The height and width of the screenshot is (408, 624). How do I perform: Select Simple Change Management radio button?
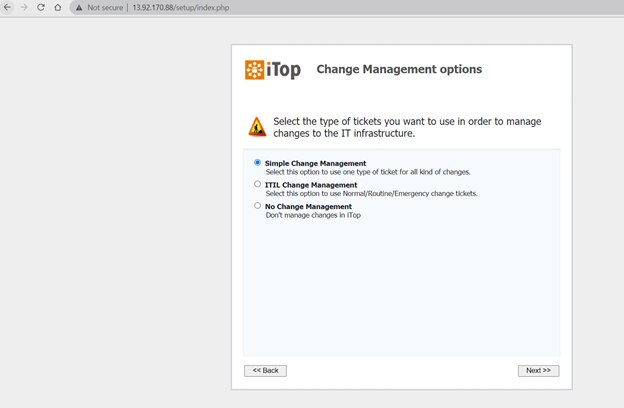tap(258, 162)
